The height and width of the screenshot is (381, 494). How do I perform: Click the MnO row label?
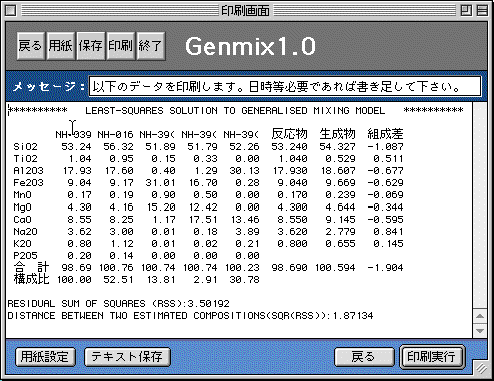22,195
